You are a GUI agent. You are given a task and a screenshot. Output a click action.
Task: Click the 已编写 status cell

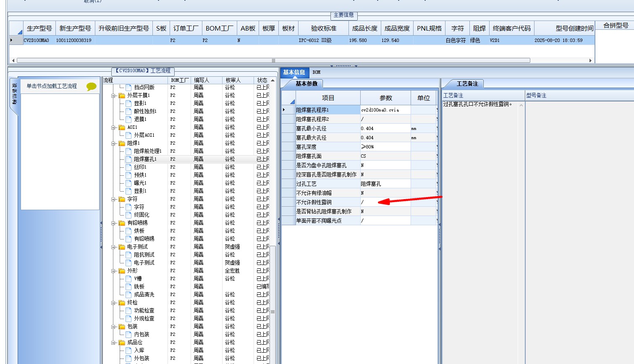(x=263, y=286)
